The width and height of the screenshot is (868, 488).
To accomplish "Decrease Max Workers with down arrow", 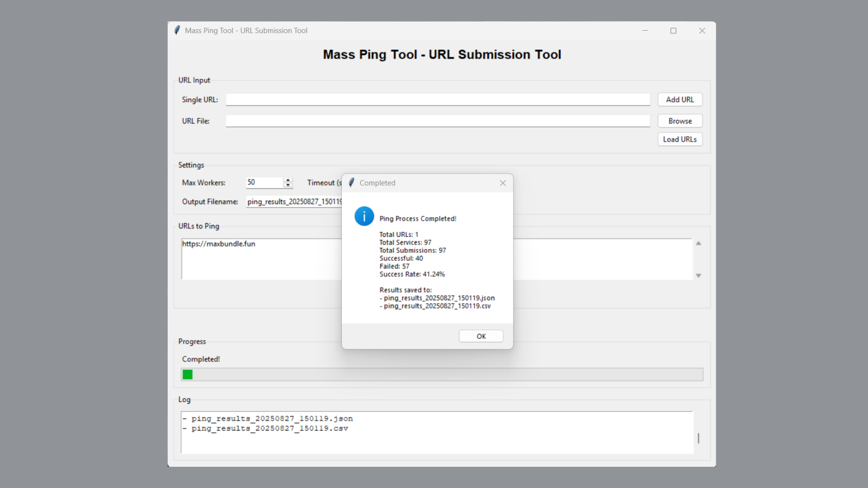I will (x=288, y=185).
